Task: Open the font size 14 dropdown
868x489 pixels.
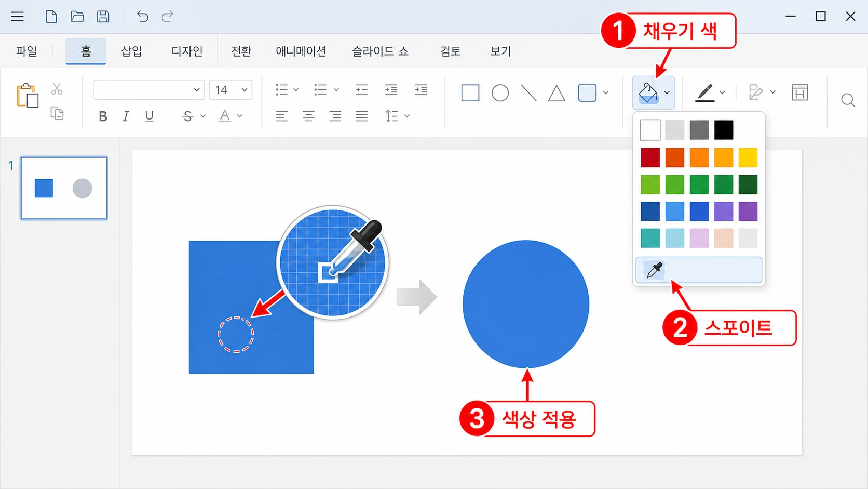Action: (x=230, y=90)
